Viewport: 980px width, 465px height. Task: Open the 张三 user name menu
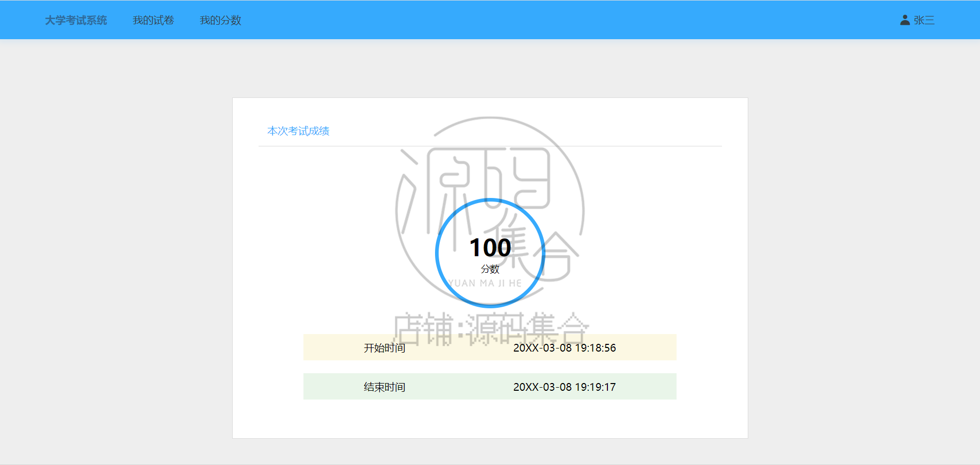click(924, 20)
